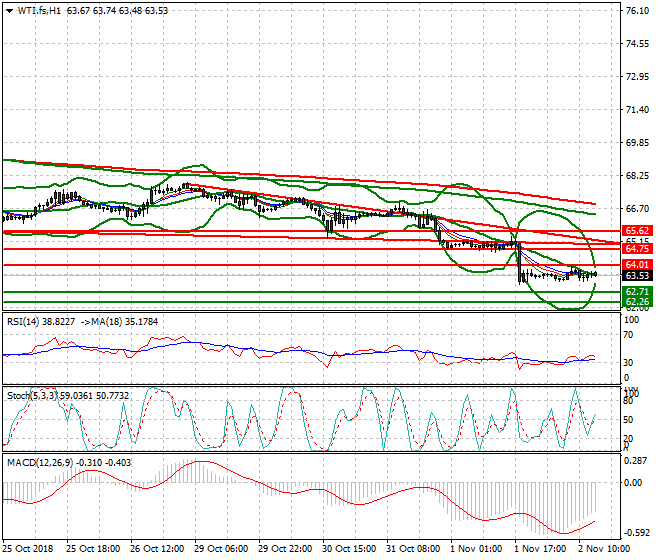Click the RSI(14) 38.8227 indicator label
Viewport: 660px width, 560px height.
(x=41, y=322)
